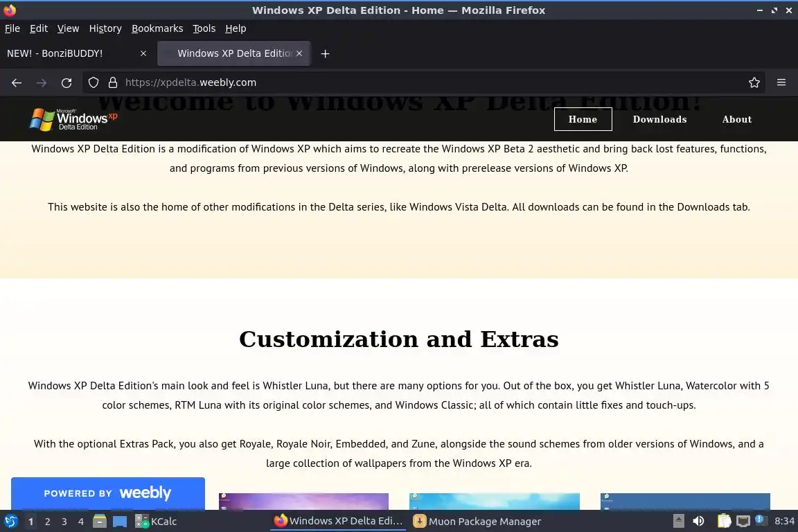Open the Help menu
Viewport: 798px width, 532px height.
pyautogui.click(x=236, y=28)
